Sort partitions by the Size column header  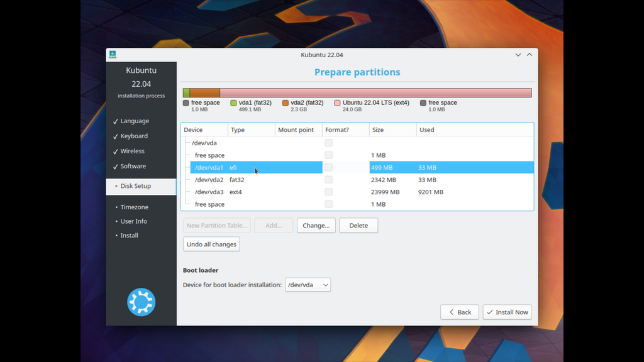tap(392, 130)
